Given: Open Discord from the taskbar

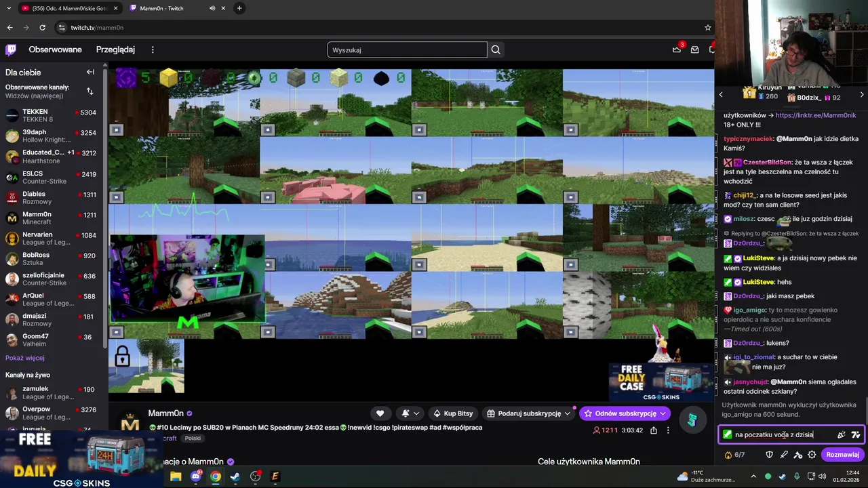Looking at the screenshot, I should coord(195,476).
